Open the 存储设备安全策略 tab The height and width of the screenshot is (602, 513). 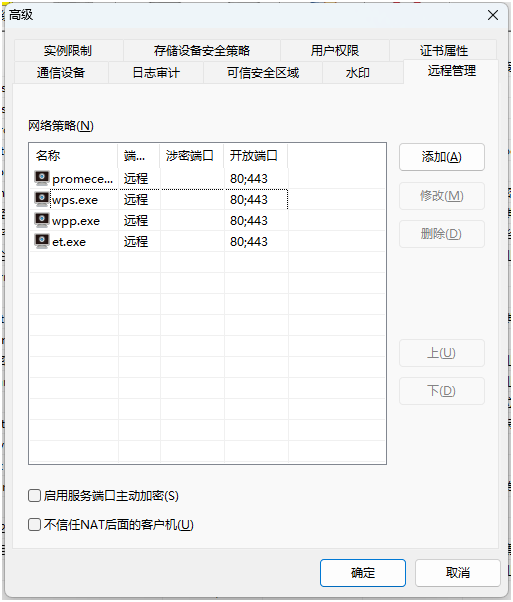point(202,50)
